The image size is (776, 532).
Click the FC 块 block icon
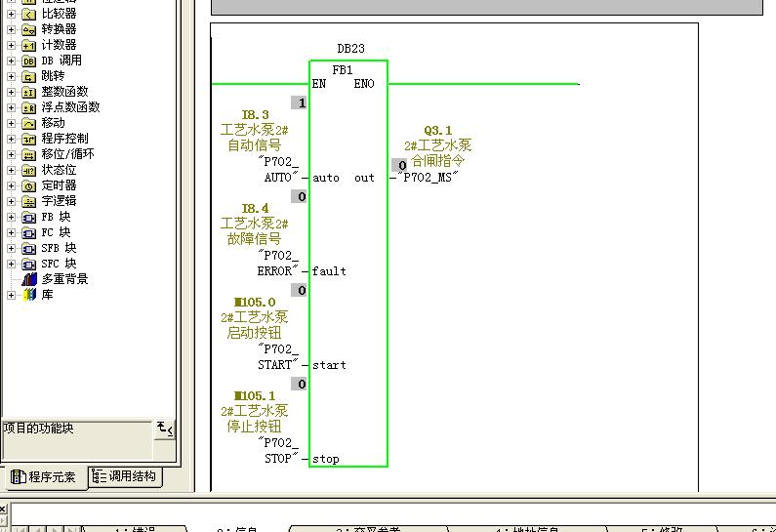tap(28, 232)
